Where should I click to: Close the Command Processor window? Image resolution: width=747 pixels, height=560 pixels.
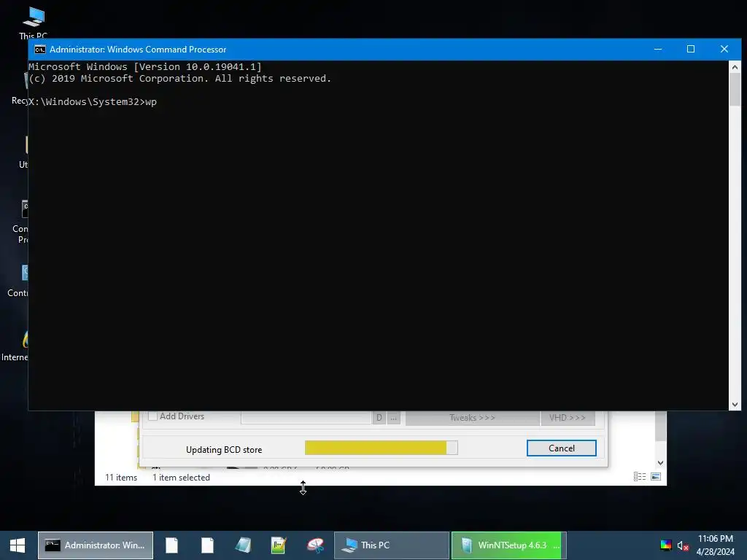click(x=724, y=49)
